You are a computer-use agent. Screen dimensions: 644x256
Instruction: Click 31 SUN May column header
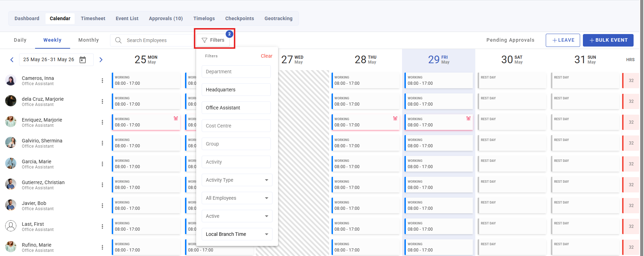[x=585, y=59]
